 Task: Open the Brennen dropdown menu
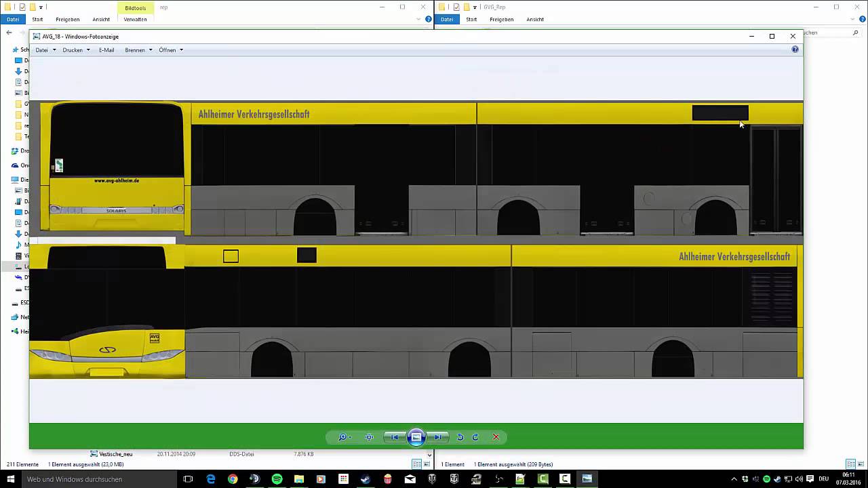138,50
